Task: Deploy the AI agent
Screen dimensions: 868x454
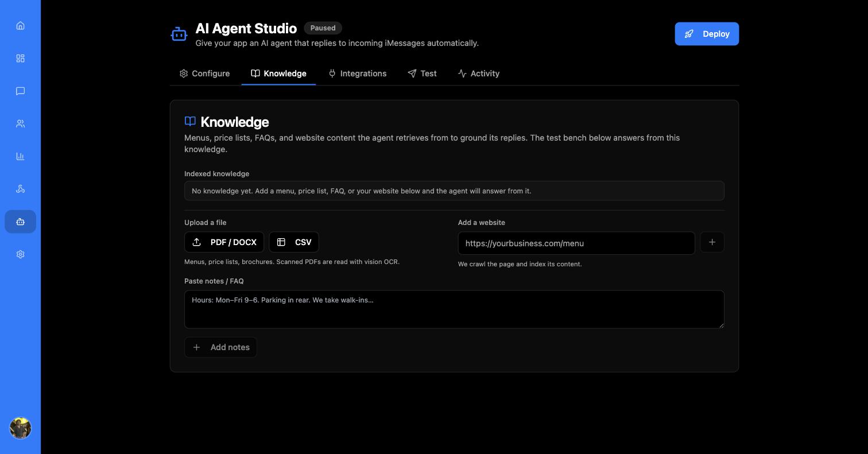Action: coord(707,34)
